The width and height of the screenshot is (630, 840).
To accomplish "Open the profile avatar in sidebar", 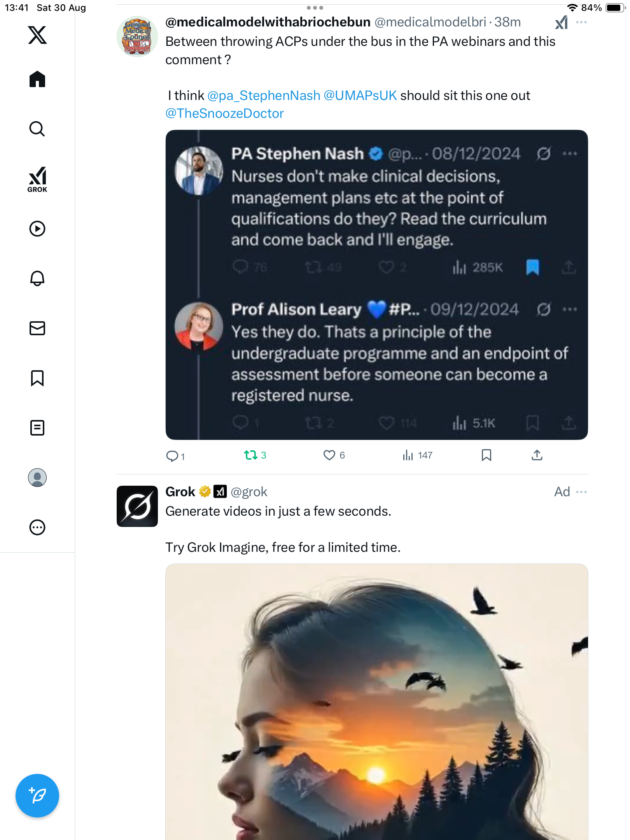I will point(37,478).
